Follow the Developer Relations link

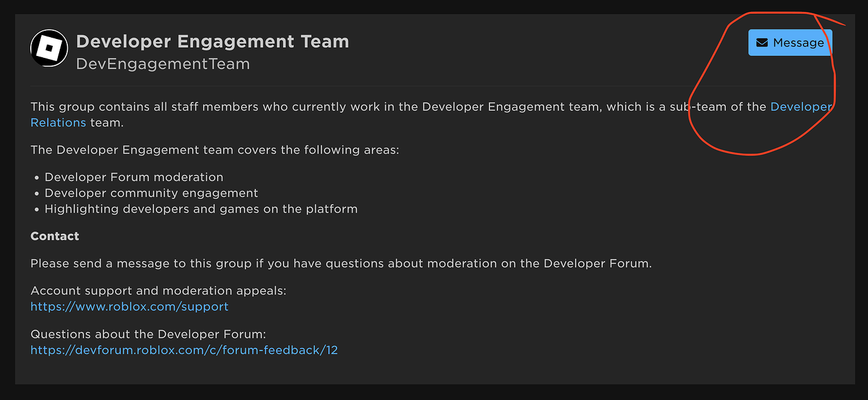tap(801, 107)
